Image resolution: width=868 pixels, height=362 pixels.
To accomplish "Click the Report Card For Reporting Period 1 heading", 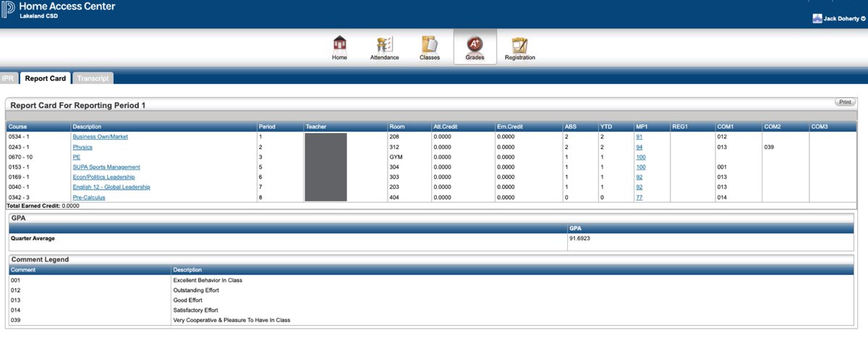I will point(78,105).
